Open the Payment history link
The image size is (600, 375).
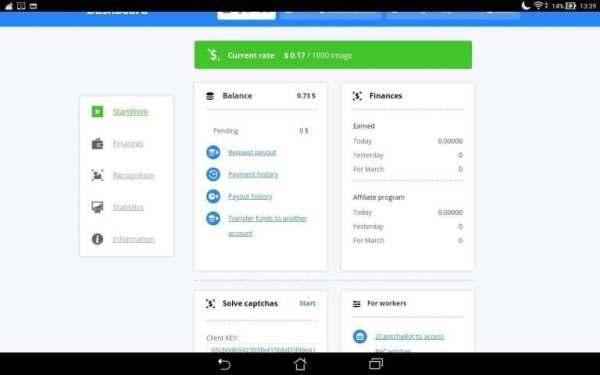253,174
